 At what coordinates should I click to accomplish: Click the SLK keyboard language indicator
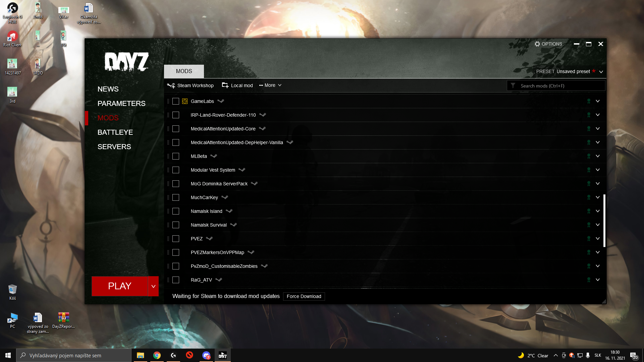click(598, 355)
